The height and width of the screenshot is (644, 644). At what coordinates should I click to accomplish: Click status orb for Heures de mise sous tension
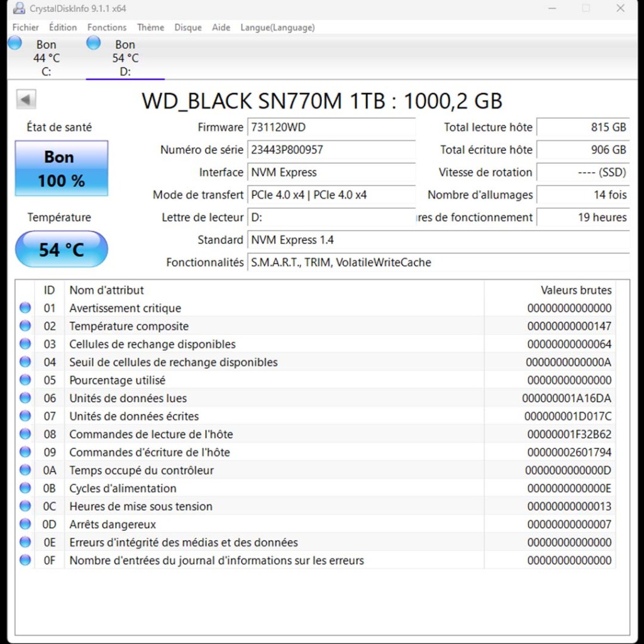pyautogui.click(x=25, y=506)
